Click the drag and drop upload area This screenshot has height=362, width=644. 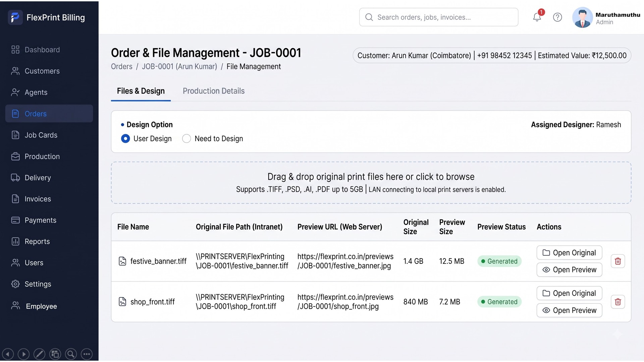[x=371, y=183]
